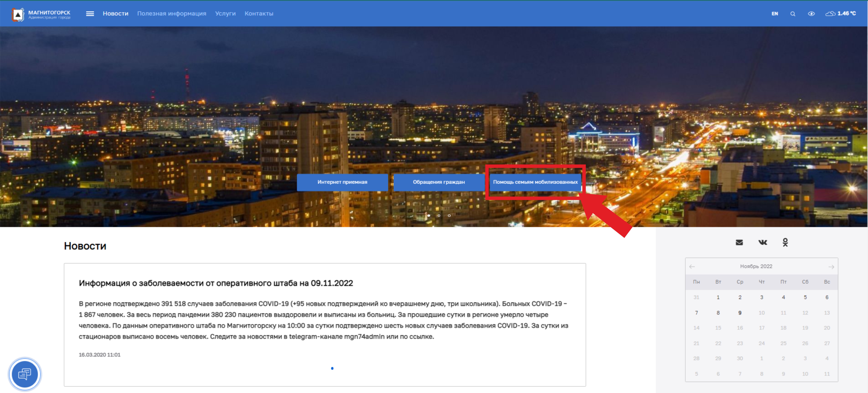This screenshot has height=393, width=868.
Task: Select the first hero slider dot
Action: (429, 215)
